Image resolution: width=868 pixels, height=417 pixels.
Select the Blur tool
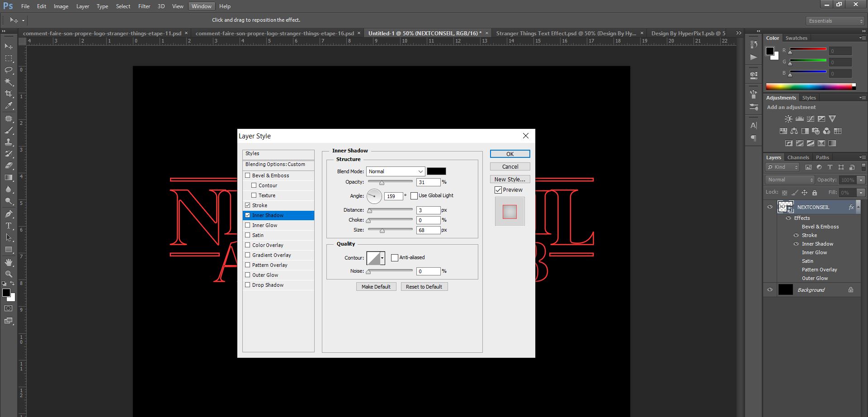click(9, 189)
